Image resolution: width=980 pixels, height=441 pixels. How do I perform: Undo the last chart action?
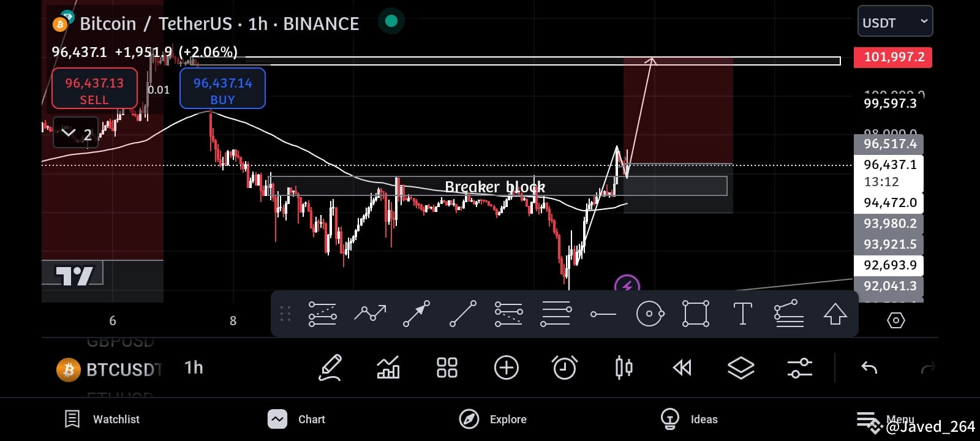pyautogui.click(x=869, y=367)
